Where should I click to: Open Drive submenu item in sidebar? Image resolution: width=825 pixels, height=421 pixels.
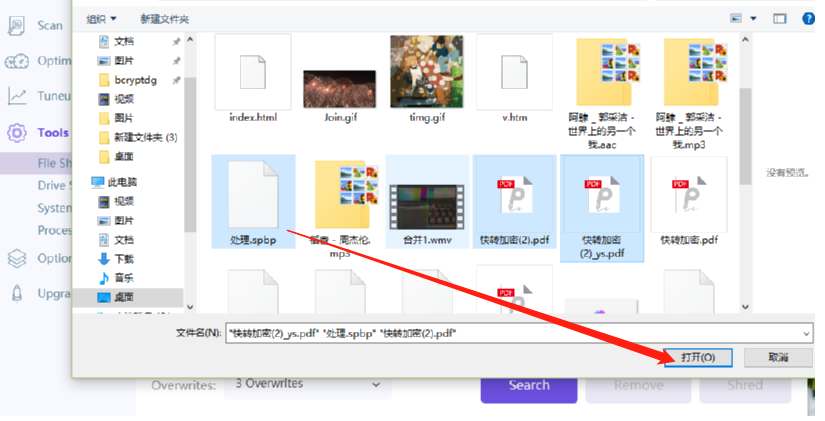click(x=54, y=186)
